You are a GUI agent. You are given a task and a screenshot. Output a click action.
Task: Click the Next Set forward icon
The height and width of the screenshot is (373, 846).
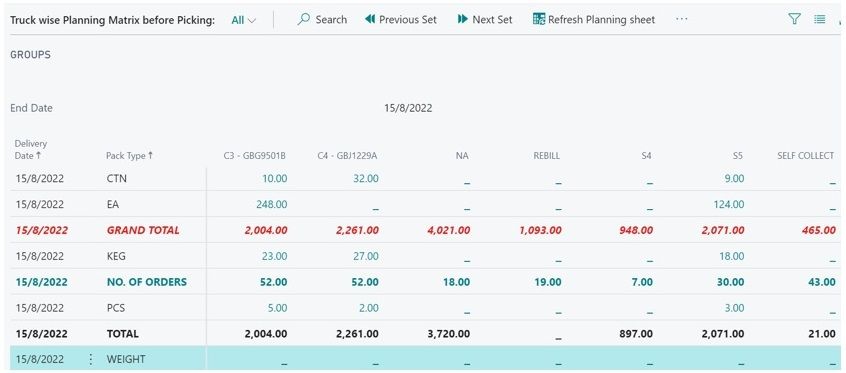[462, 19]
